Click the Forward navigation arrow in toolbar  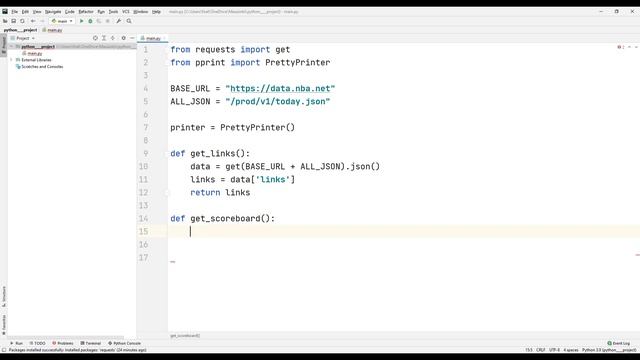42,21
